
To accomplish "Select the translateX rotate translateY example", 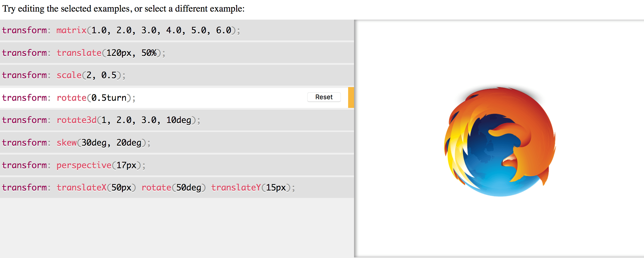I will tap(177, 188).
